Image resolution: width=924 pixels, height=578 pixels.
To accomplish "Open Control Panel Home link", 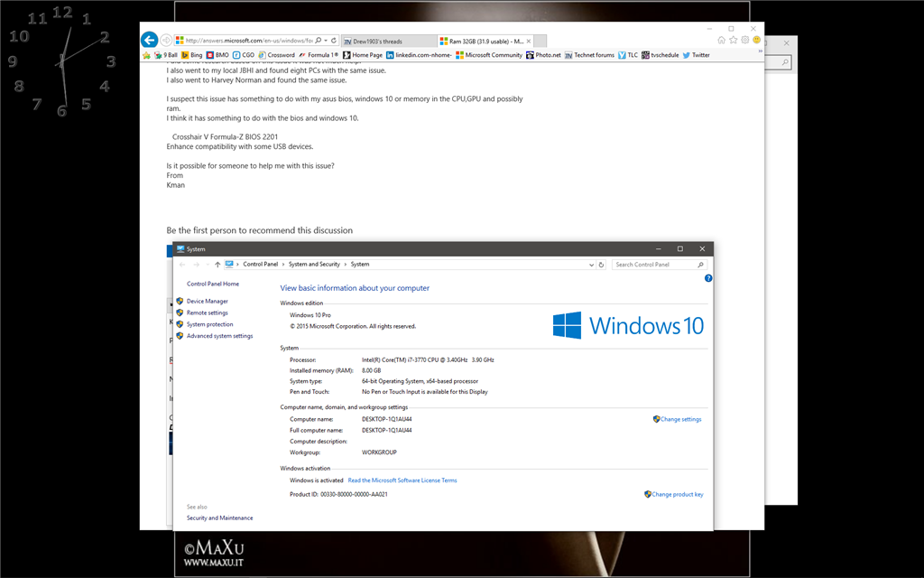I will 213,284.
